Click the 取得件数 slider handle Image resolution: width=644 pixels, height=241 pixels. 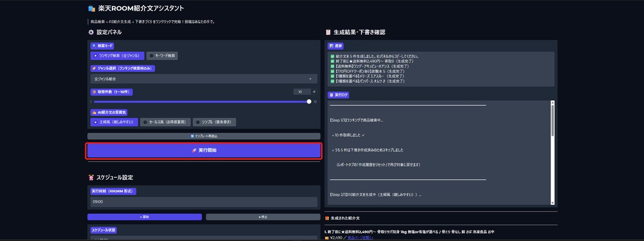coord(309,102)
